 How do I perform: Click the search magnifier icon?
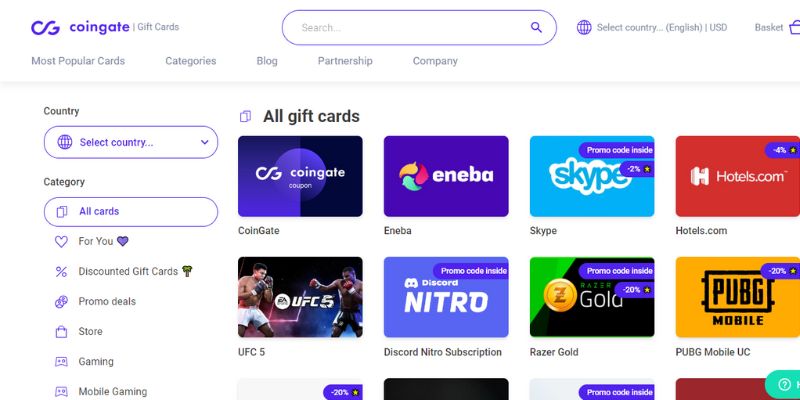point(536,28)
